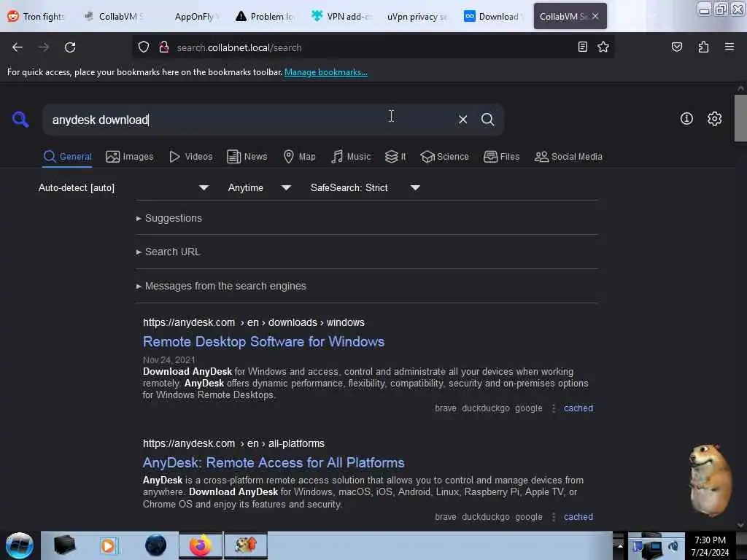The image size is (747, 560).
Task: Select the Files search category
Action: [501, 156]
